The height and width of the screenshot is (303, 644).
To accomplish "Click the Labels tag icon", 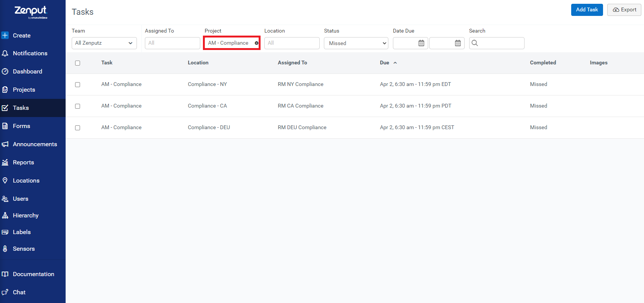I will coord(5,232).
